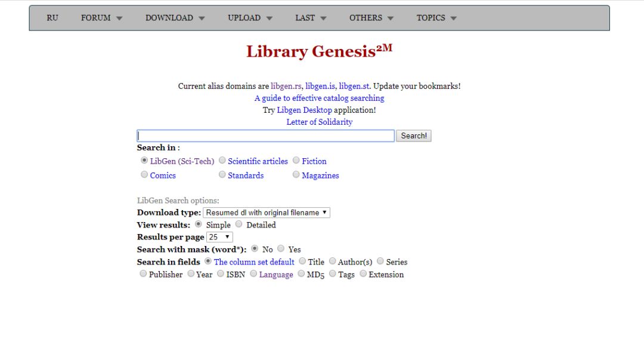The width and height of the screenshot is (644, 357).
Task: Search in Publisher field radio
Action: (x=143, y=273)
